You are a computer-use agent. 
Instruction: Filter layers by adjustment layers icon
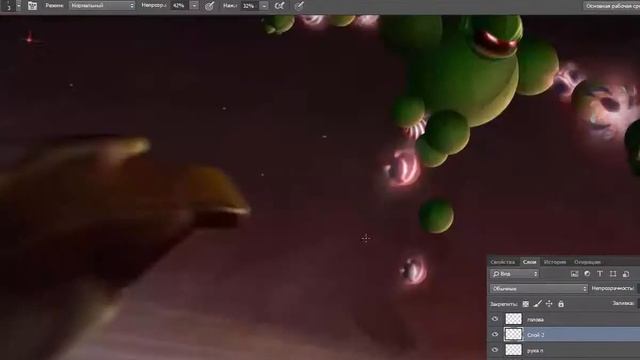(x=587, y=274)
